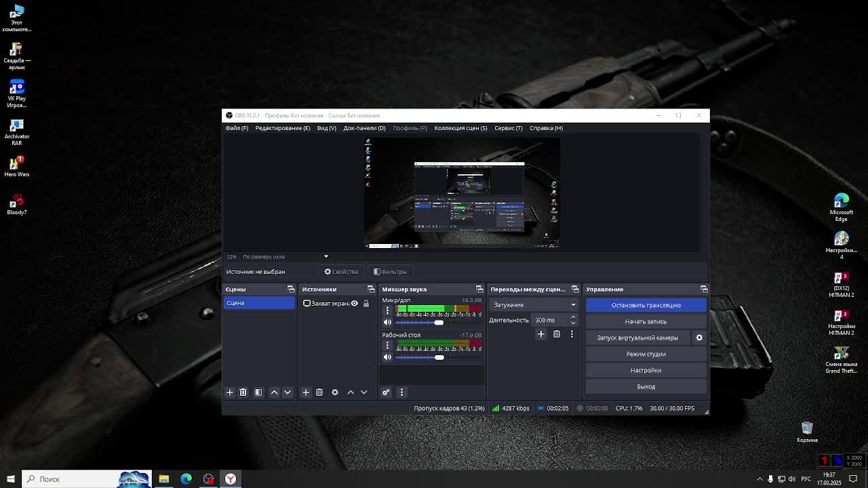Add a new source with plus icon

point(306,392)
